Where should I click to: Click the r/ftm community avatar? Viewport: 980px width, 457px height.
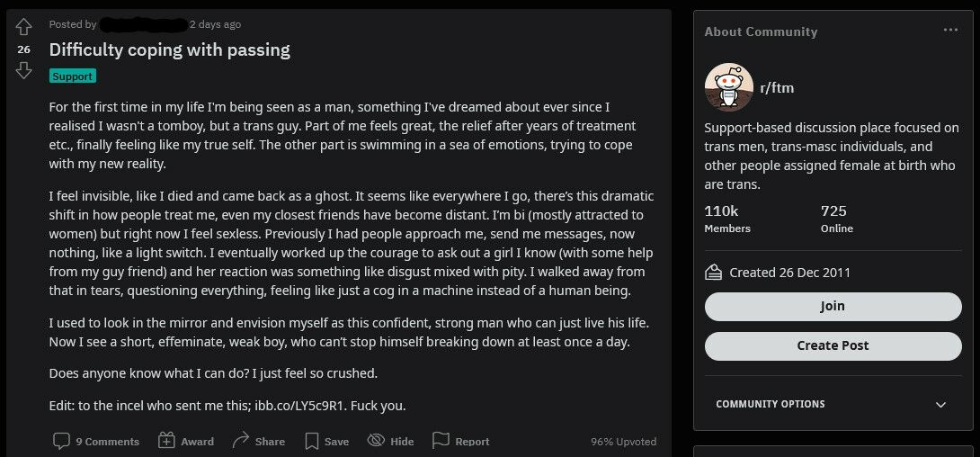coord(729,87)
